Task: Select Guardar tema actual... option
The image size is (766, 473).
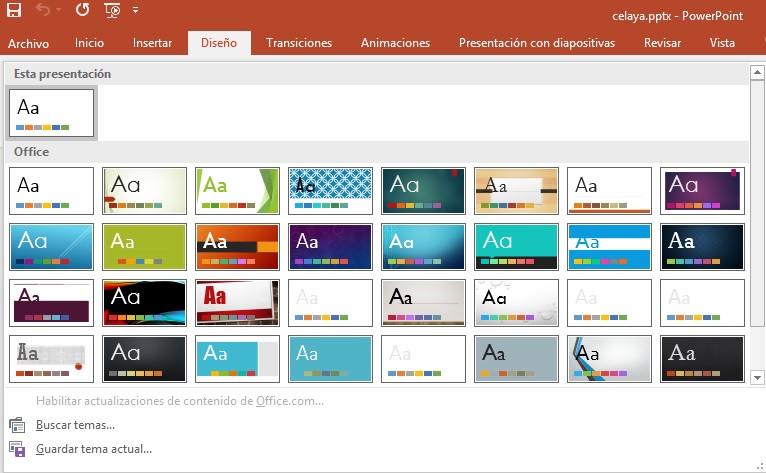Action: (93, 449)
